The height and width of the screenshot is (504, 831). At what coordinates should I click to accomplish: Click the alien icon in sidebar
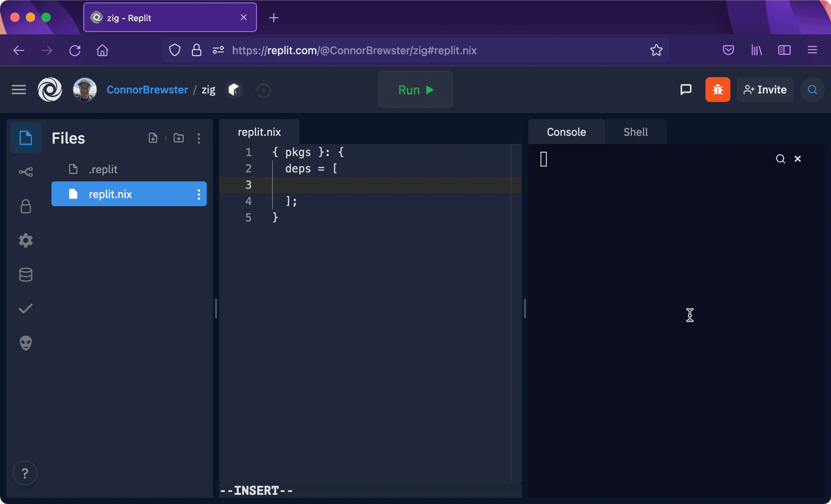tap(26, 343)
